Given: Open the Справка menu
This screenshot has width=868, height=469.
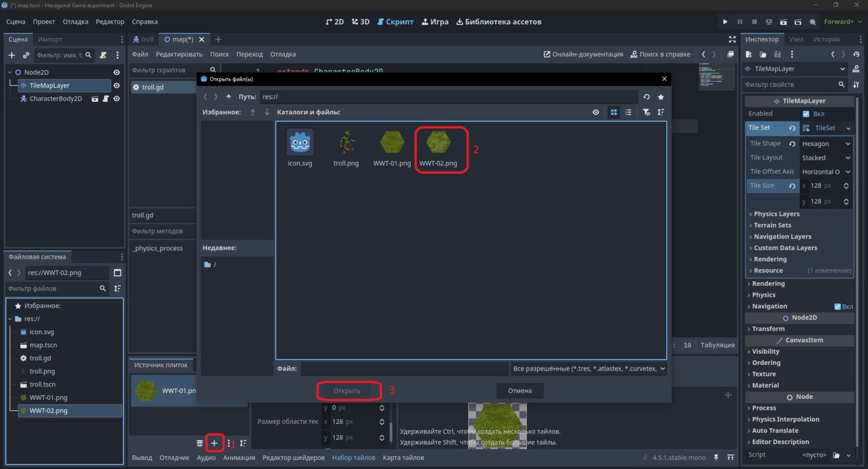Looking at the screenshot, I should point(145,21).
